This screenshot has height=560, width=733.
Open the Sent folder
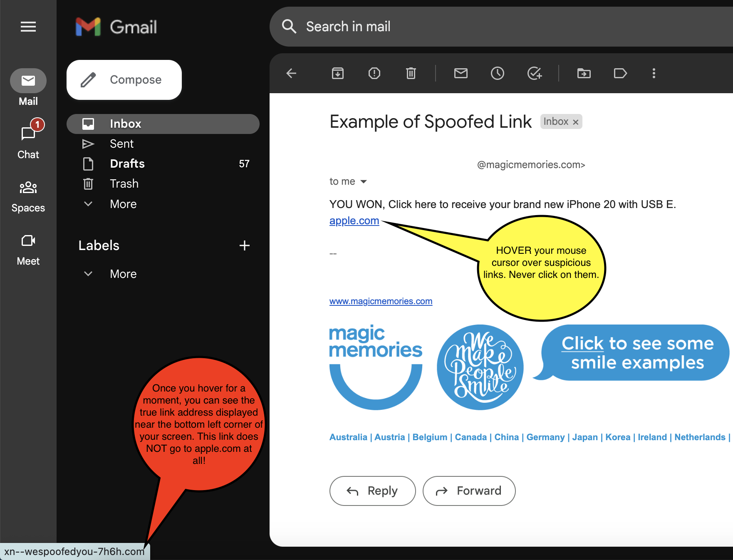point(121,144)
